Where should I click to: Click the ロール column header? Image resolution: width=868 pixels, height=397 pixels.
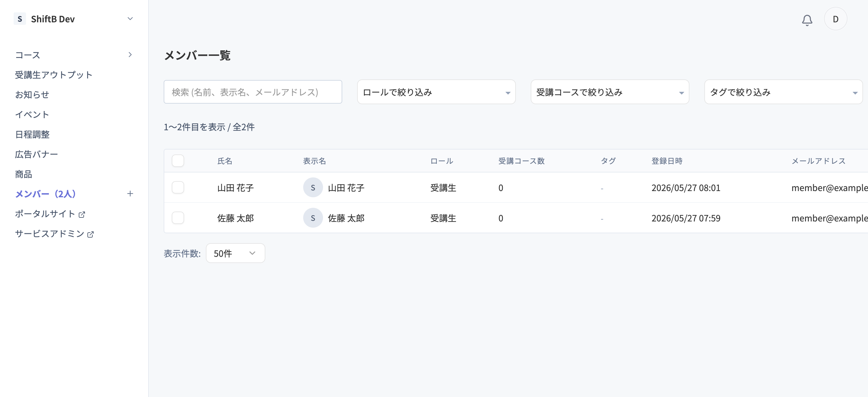[442, 161]
